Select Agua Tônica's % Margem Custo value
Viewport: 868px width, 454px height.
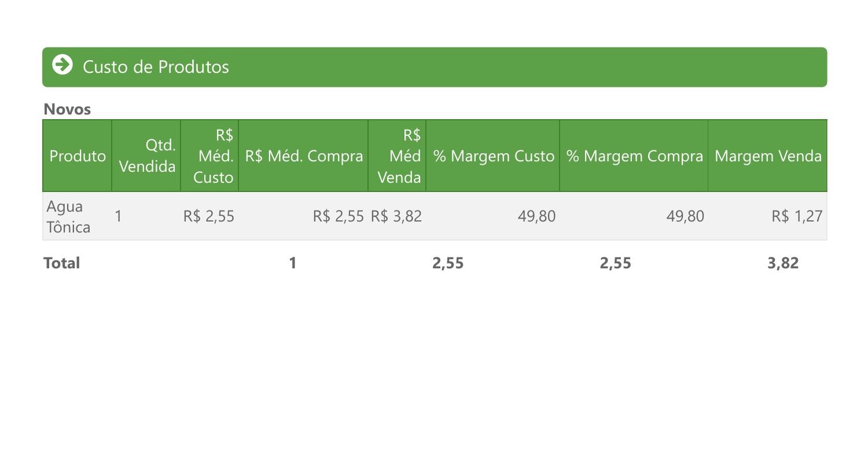tap(536, 216)
